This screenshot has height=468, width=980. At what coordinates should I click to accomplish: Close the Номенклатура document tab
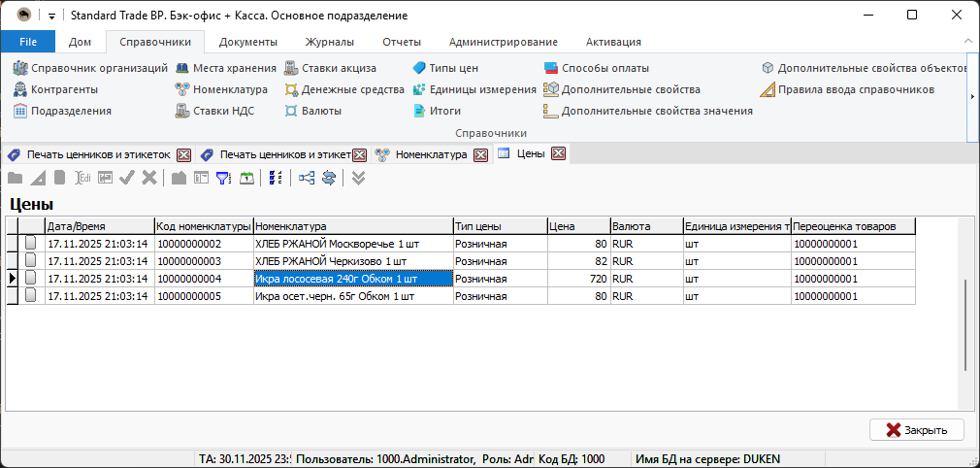tap(480, 154)
